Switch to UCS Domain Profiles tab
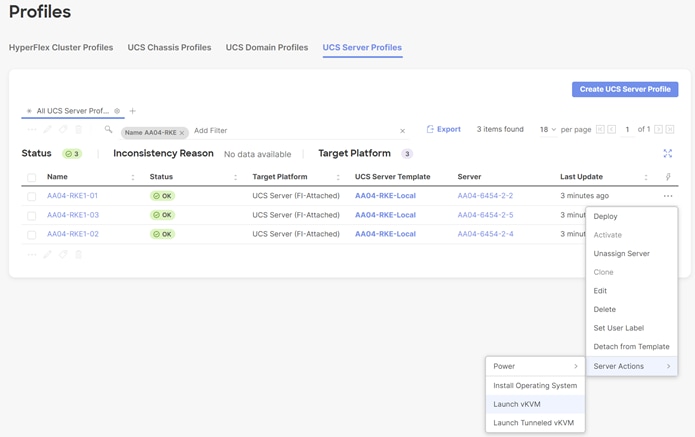 (267, 47)
